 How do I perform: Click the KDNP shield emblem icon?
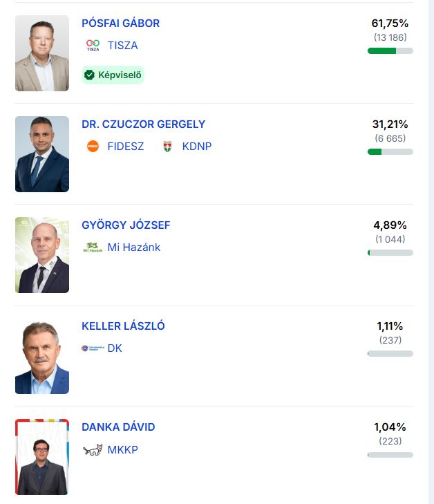coord(167,147)
